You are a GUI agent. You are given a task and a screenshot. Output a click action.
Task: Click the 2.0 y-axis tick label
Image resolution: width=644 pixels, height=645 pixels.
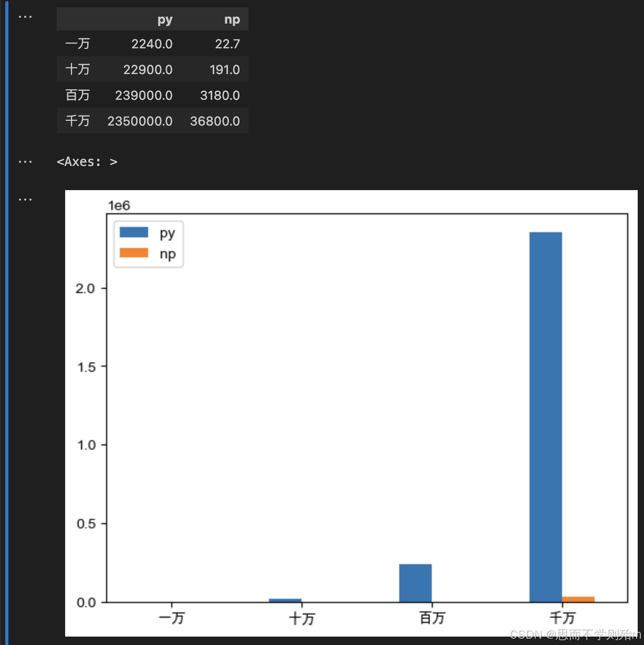[x=86, y=288]
